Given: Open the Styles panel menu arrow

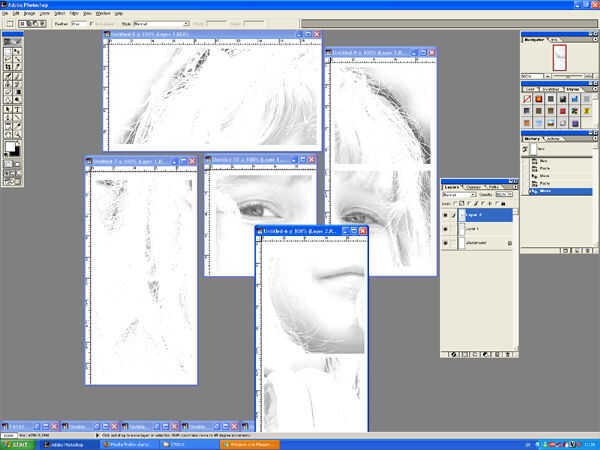Looking at the screenshot, I should point(595,89).
